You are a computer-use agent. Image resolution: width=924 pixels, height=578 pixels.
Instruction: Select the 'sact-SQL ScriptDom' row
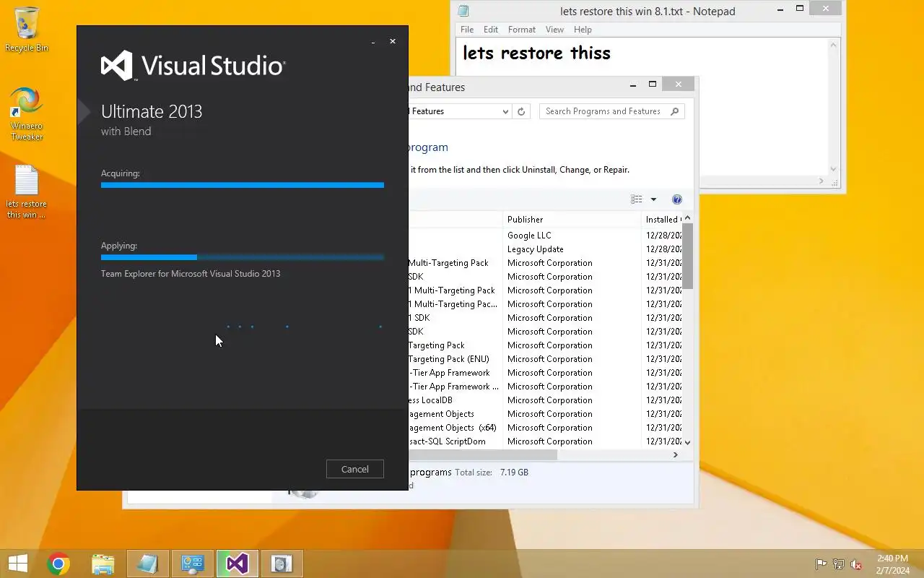point(545,441)
